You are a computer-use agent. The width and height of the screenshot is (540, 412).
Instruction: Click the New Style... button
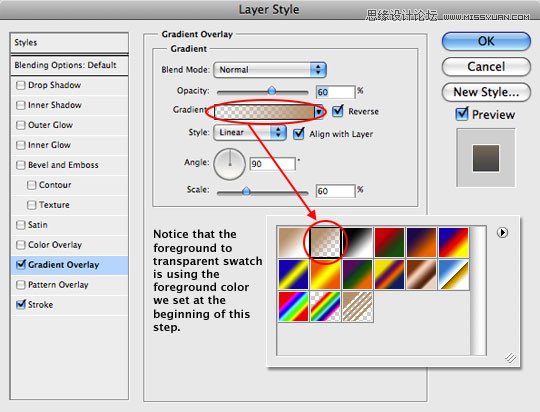point(486,92)
